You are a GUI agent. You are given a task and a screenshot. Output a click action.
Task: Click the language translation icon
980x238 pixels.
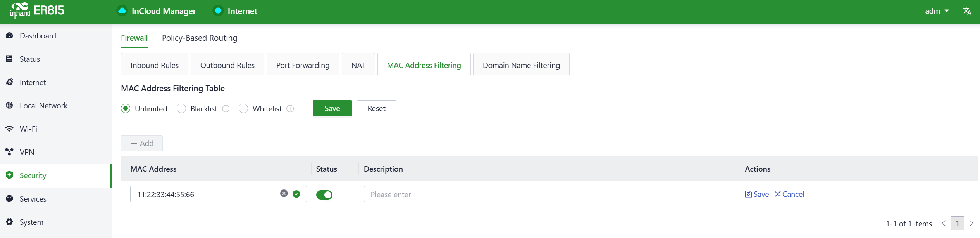tap(967, 11)
